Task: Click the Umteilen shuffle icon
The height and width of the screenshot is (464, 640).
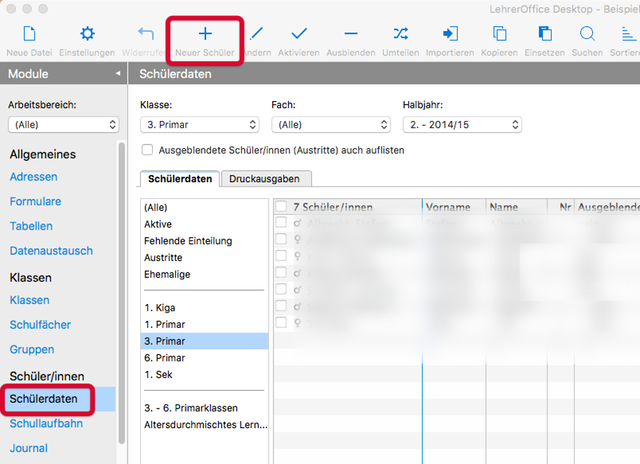Action: click(400, 36)
